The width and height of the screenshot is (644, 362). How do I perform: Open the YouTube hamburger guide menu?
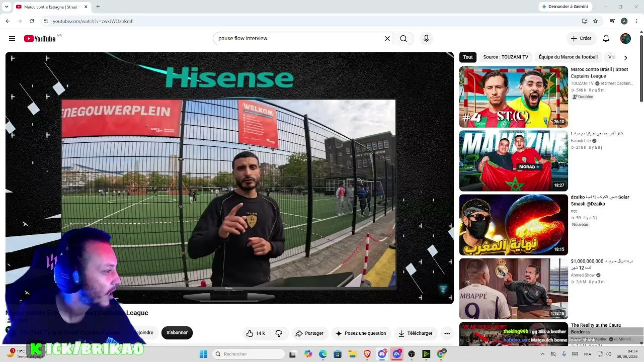click(x=12, y=39)
